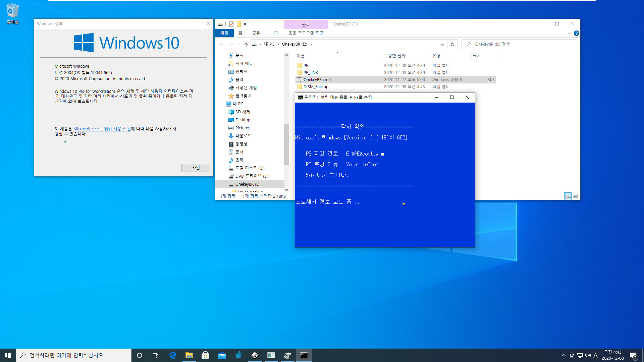
Task: Select 저장된 게임 in navigation pane
Action: click(246, 87)
